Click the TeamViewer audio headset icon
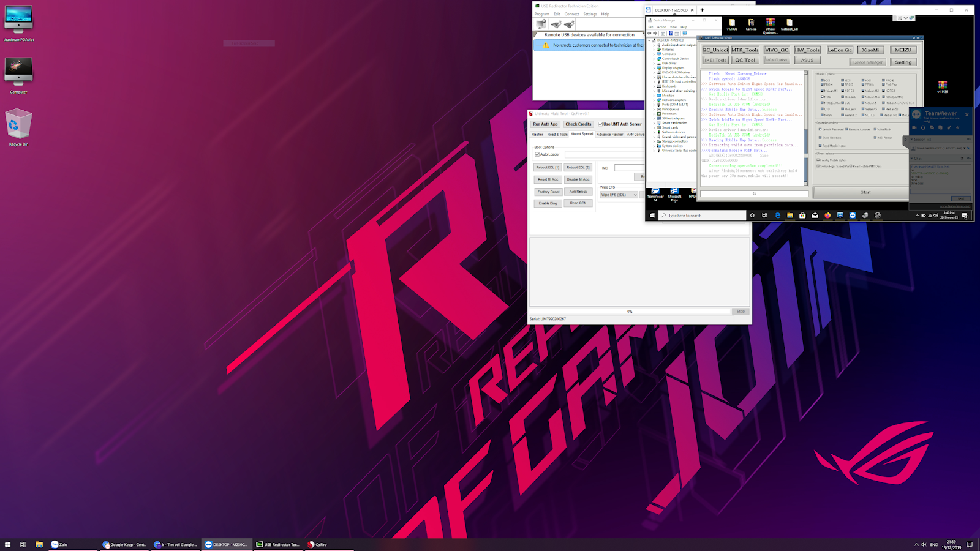The width and height of the screenshot is (980, 551). click(923, 127)
